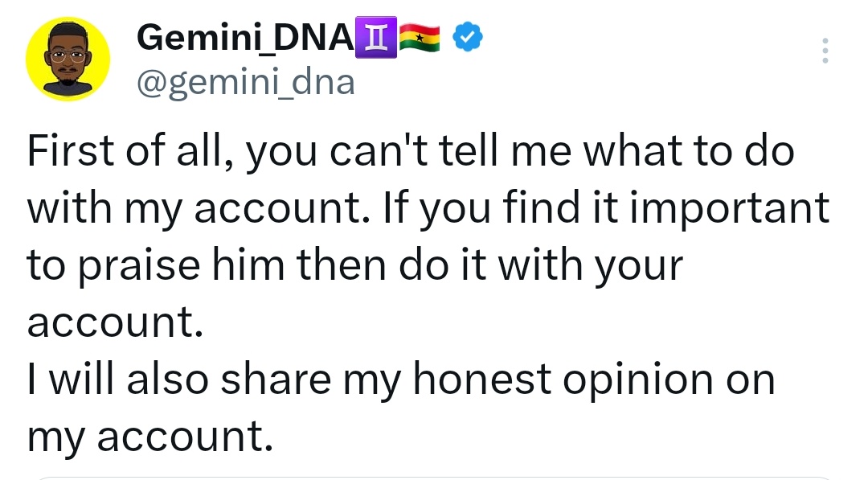Click the quoted tweet card border below
Image resolution: width=868 pixels, height=480 pixels.
[434, 478]
